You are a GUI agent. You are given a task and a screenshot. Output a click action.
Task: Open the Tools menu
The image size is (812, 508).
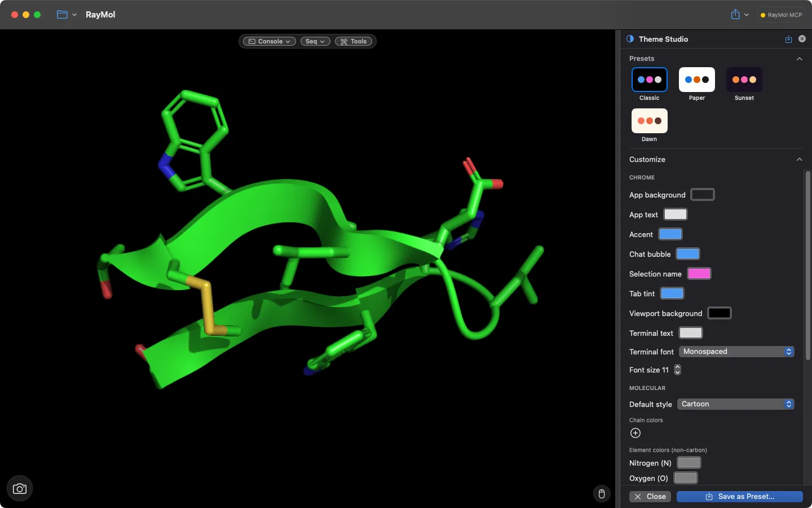click(354, 41)
